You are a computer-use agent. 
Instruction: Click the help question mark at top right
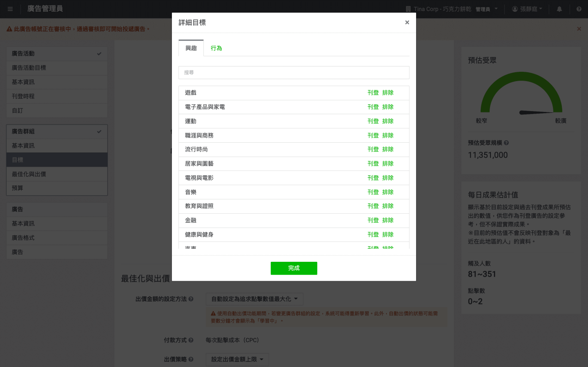click(579, 8)
